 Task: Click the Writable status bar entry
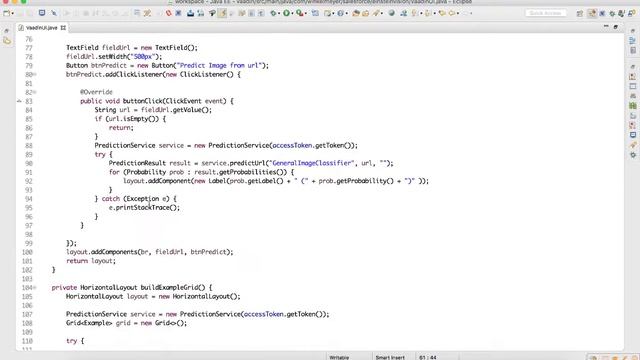(x=339, y=357)
